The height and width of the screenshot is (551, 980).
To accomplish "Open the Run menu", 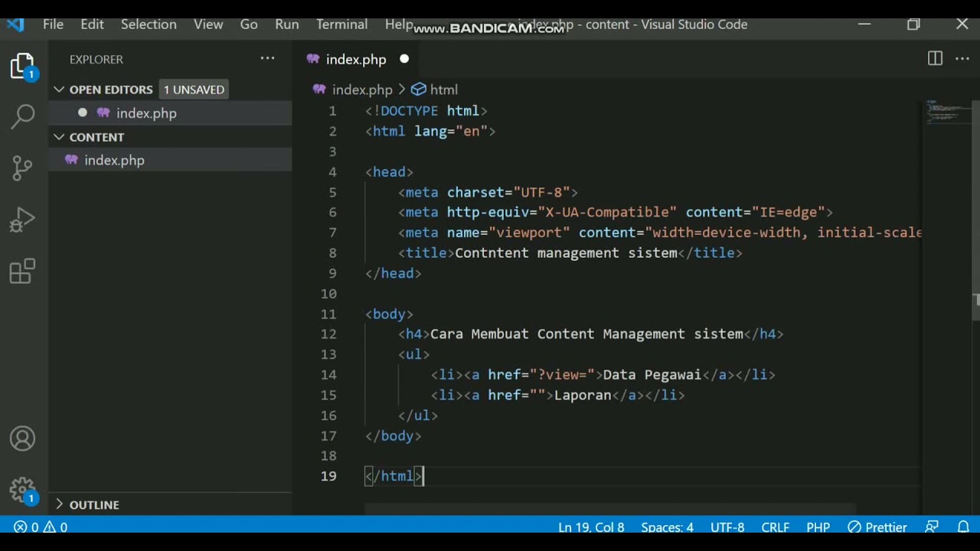I will point(287,24).
